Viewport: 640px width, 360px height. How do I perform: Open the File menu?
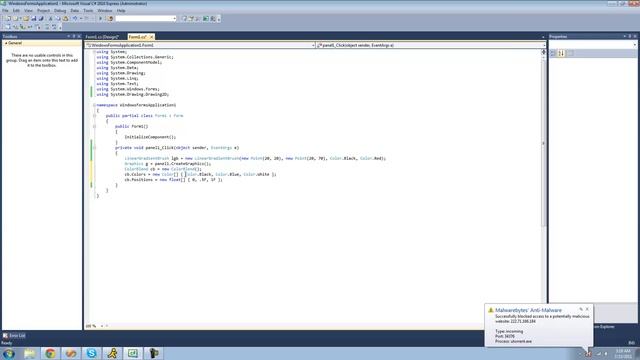click(x=5, y=11)
